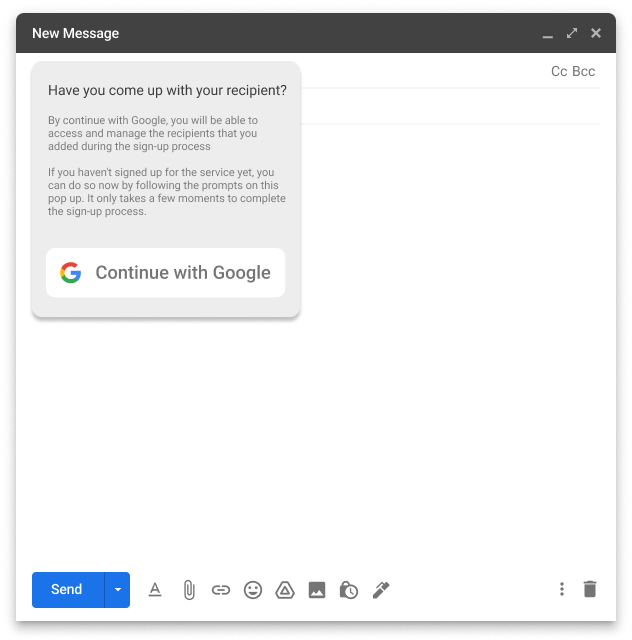This screenshot has width=632, height=640.
Task: Open the emoji picker icon
Action: pyautogui.click(x=253, y=590)
